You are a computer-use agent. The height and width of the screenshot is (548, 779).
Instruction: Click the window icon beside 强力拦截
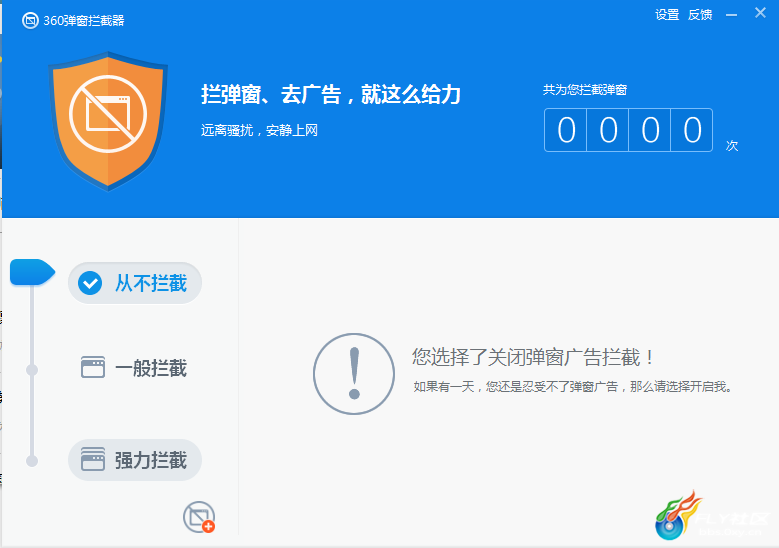tap(93, 459)
